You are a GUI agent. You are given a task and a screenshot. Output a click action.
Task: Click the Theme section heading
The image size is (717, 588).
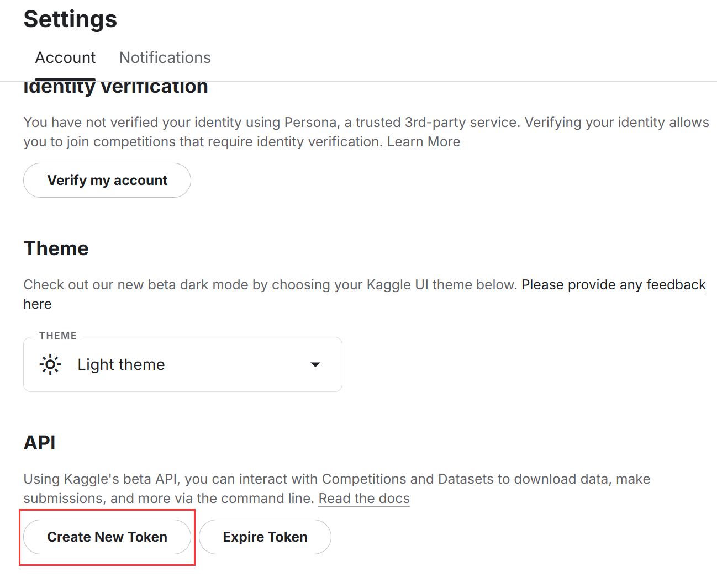tap(56, 248)
